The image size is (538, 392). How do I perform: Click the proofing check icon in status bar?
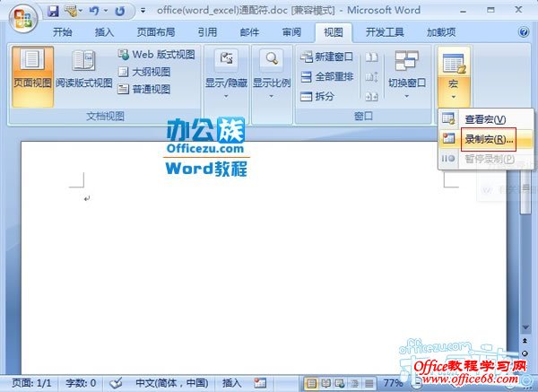pos(116,383)
